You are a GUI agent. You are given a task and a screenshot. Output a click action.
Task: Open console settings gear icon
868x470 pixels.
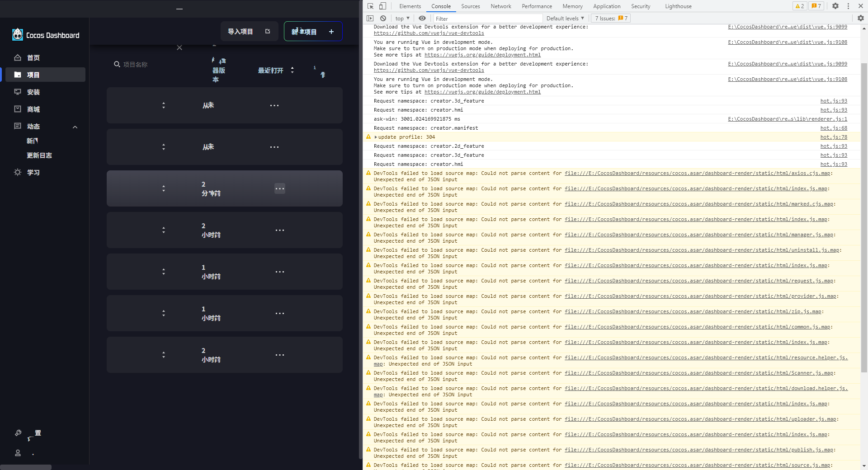click(x=861, y=18)
